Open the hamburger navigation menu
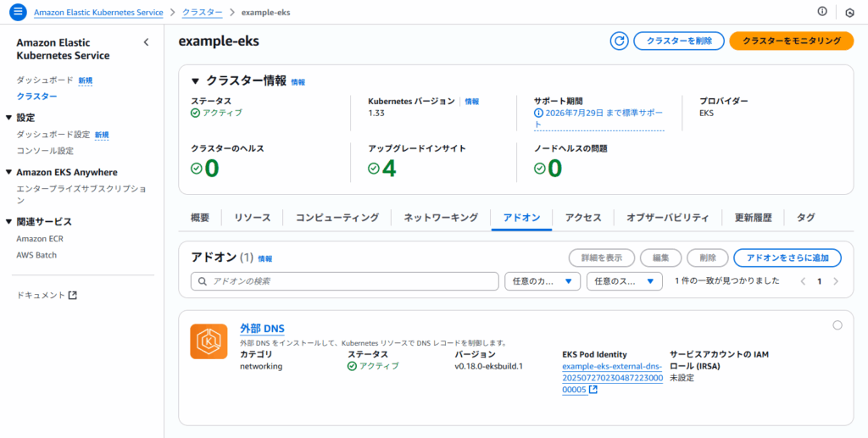 (x=19, y=12)
